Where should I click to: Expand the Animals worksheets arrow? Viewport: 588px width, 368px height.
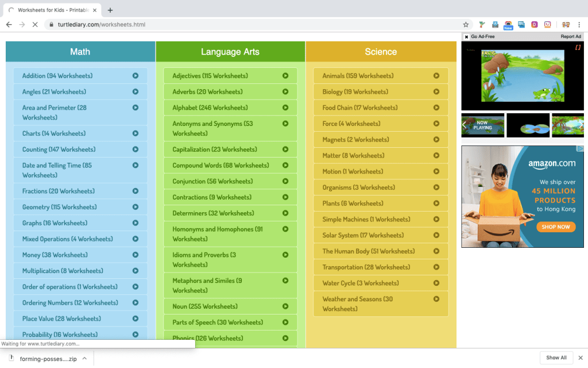tap(436, 76)
